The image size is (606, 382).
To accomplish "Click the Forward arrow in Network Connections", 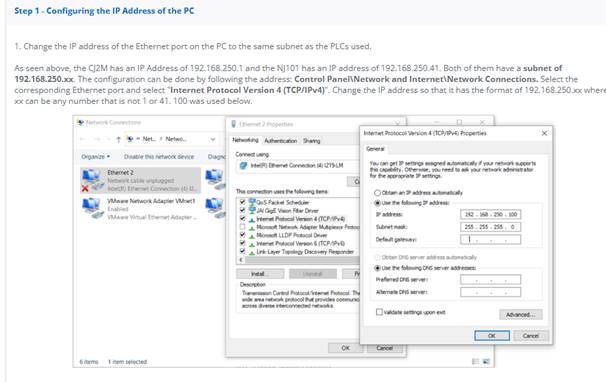I will pos(97,139).
